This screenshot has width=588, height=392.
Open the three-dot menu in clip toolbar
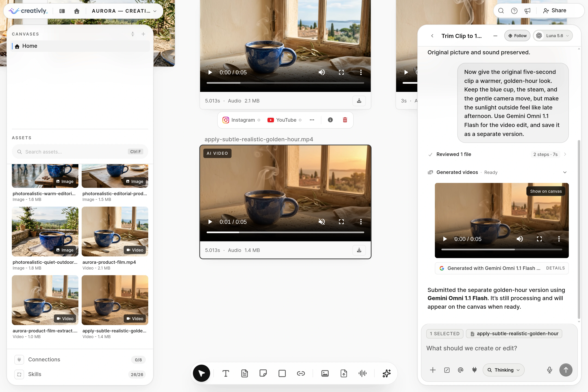[x=312, y=120]
